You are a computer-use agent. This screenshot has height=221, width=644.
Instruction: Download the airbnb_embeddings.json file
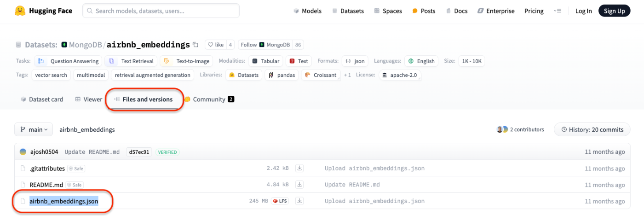(x=299, y=201)
